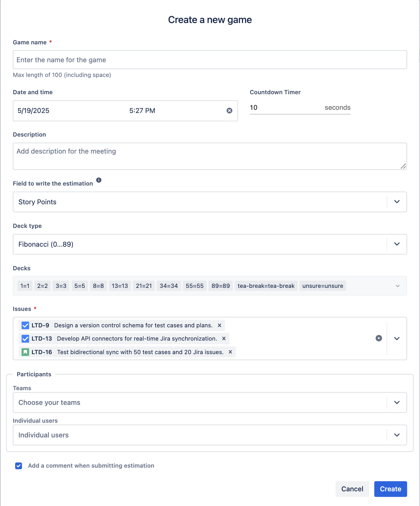
Task: Open the Story Points estimation field dropdown
Action: tap(397, 202)
